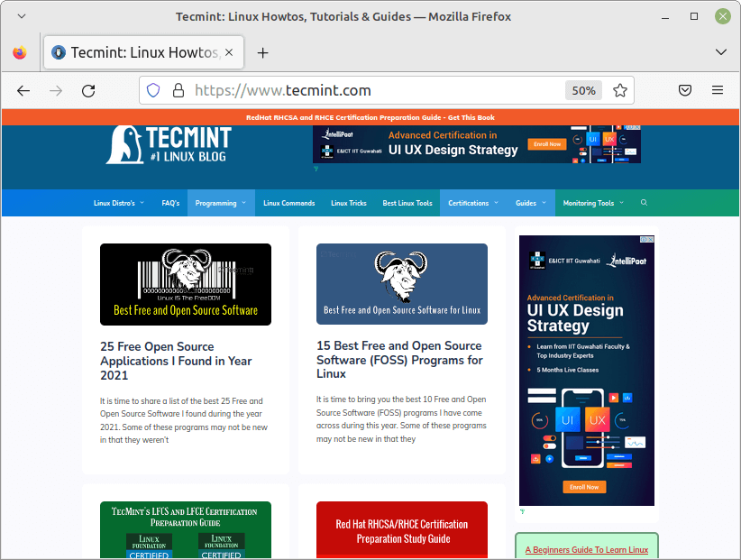Open the FOSS for Linux article thumbnail
Image resolution: width=741 pixels, height=560 pixels.
pyautogui.click(x=402, y=283)
